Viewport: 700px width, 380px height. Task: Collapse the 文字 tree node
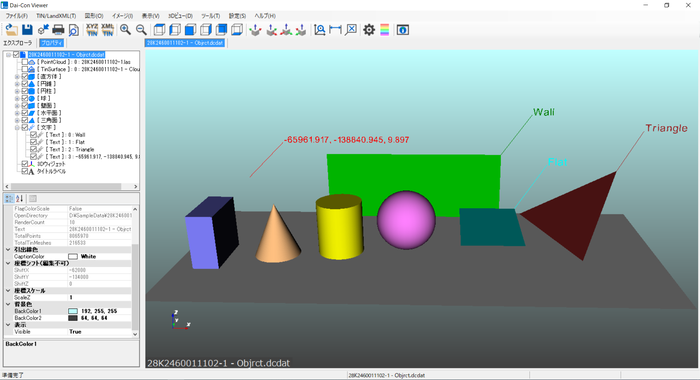[x=17, y=128]
